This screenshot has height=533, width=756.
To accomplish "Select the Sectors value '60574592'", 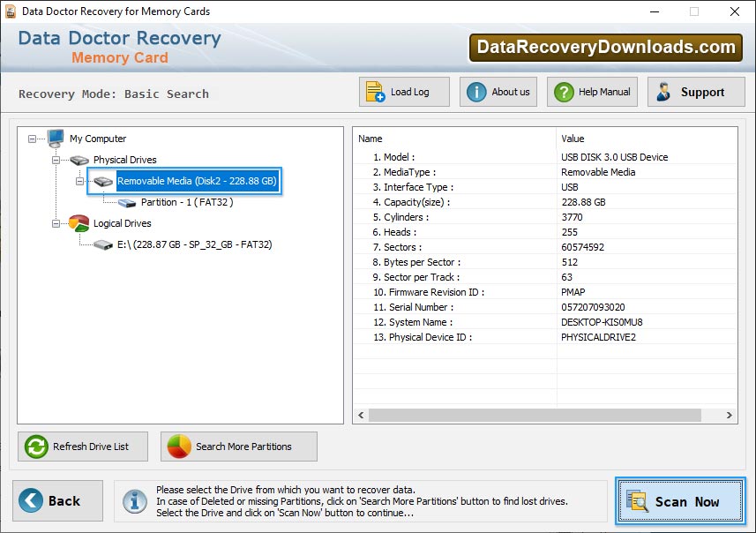I will [582, 247].
